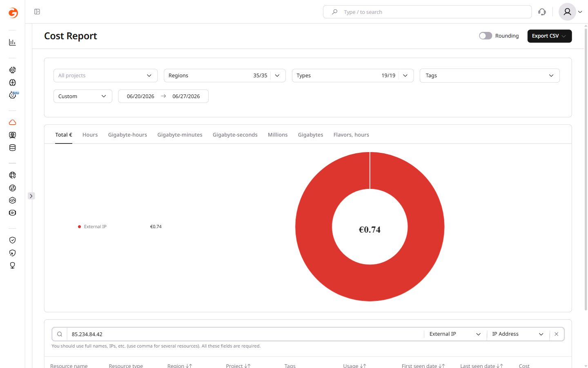Click the €0.74 legend value

[156, 227]
